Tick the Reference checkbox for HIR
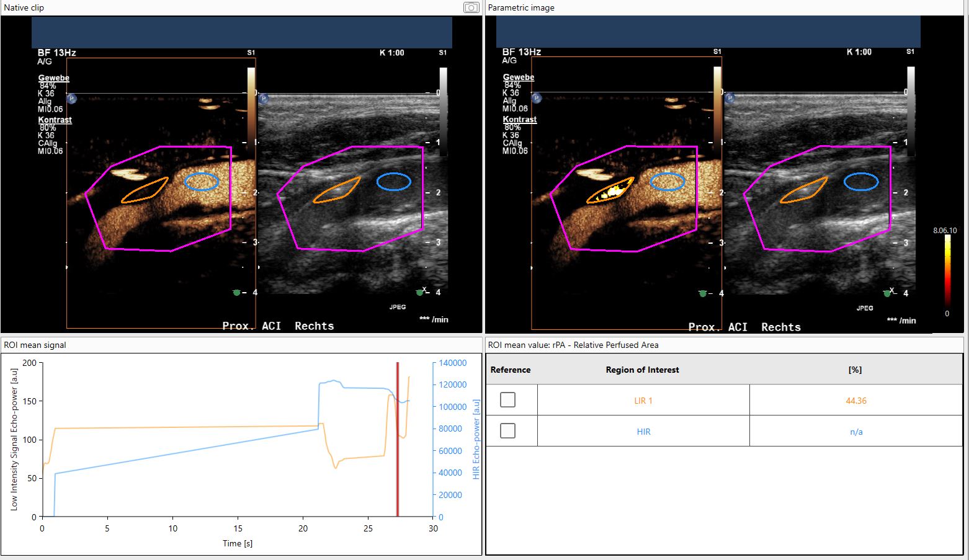Screen dimensions: 969x560 (x=507, y=430)
